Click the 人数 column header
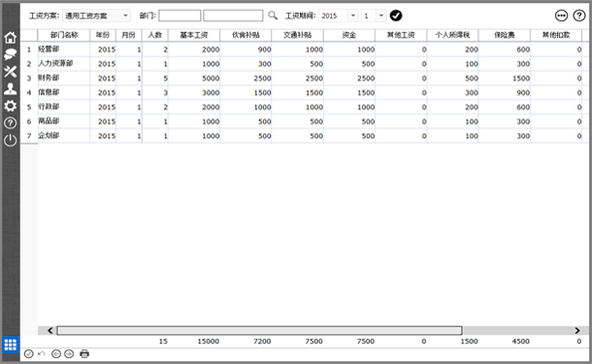This screenshot has width=592, height=364. pos(155,35)
